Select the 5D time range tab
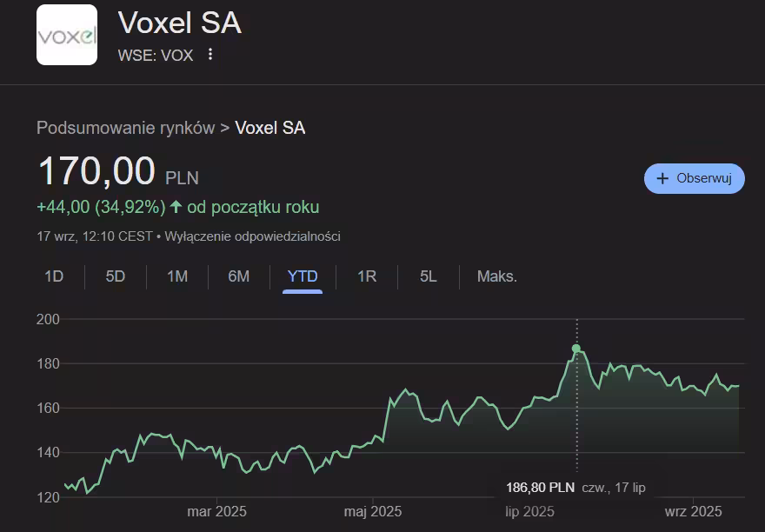 116,276
